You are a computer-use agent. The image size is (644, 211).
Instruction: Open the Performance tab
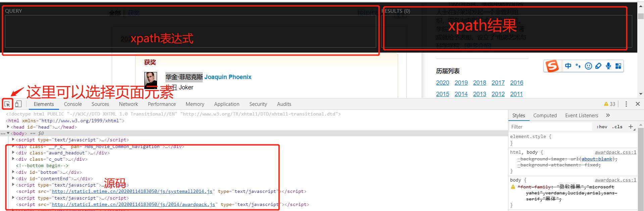click(162, 104)
